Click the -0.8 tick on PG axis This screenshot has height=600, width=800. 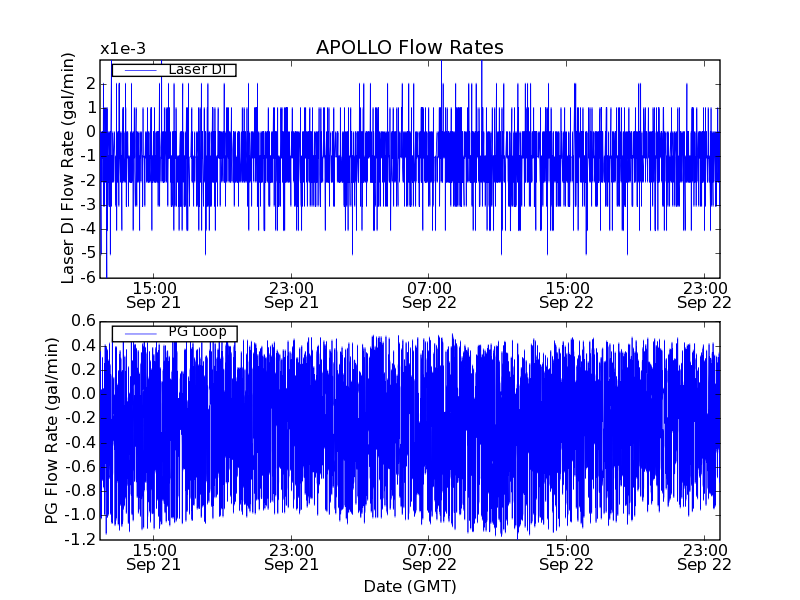click(80, 491)
